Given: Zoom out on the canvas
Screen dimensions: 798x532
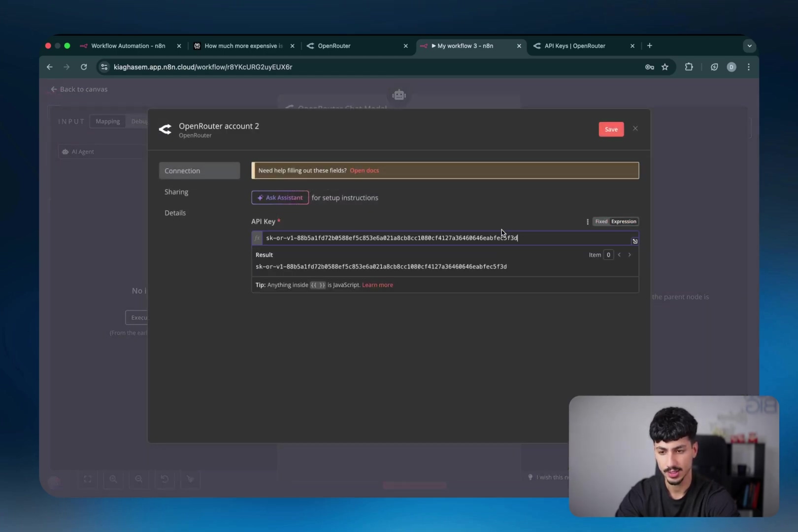Looking at the screenshot, I should [x=139, y=479].
